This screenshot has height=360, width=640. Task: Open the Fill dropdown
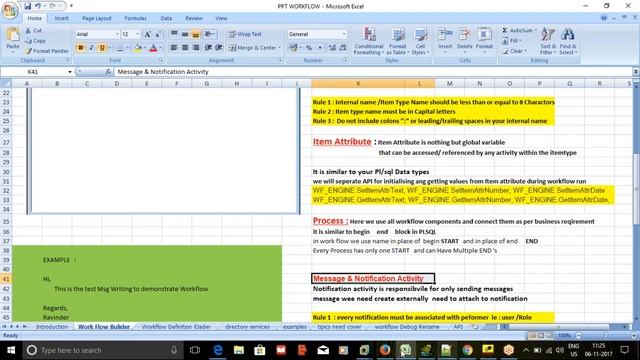pos(511,41)
